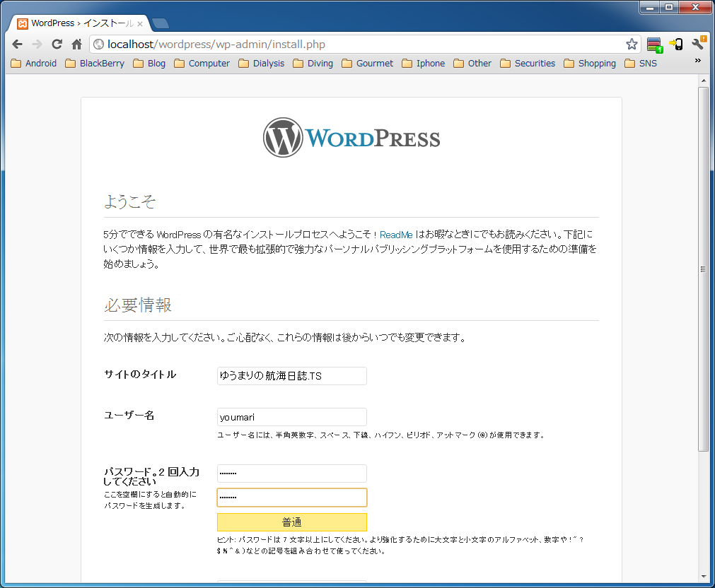Click the page info globe icon
This screenshot has height=588, width=715.
(x=98, y=45)
